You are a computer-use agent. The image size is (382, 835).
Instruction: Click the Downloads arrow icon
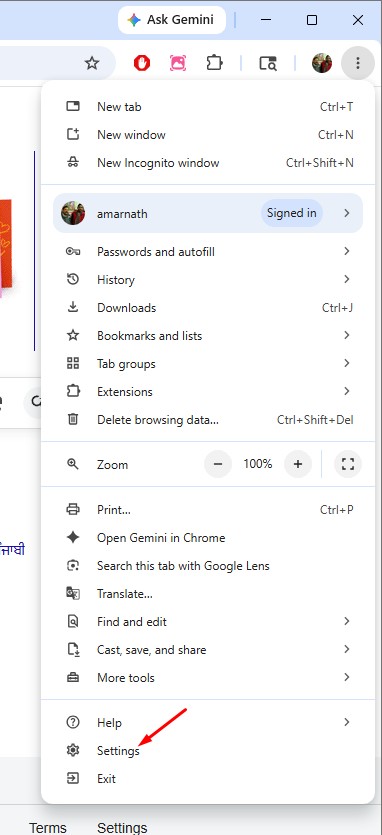coord(73,307)
